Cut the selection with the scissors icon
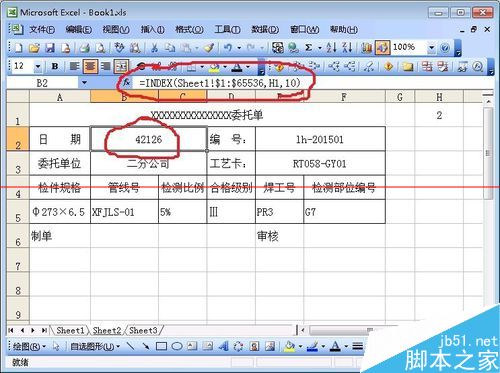Image resolution: width=500 pixels, height=373 pixels. click(x=154, y=48)
